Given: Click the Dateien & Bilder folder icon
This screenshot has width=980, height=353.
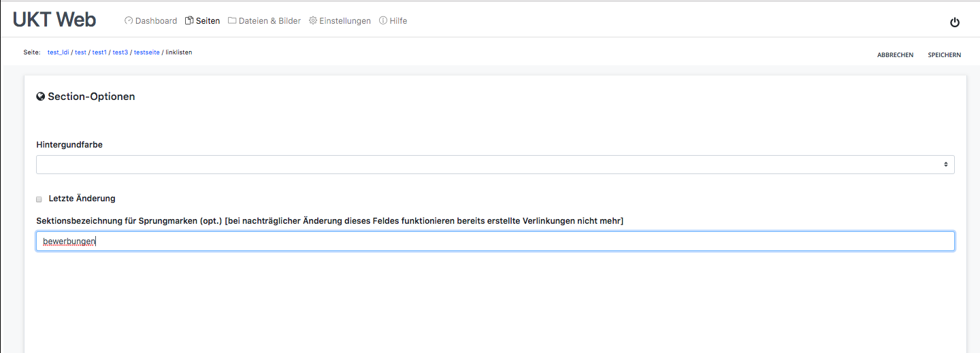Looking at the screenshot, I should point(232,21).
